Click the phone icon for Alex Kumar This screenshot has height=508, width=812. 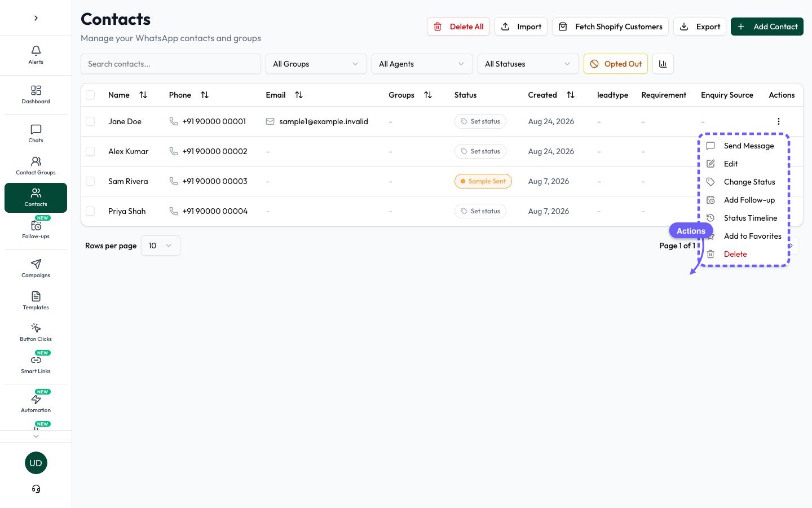click(174, 151)
